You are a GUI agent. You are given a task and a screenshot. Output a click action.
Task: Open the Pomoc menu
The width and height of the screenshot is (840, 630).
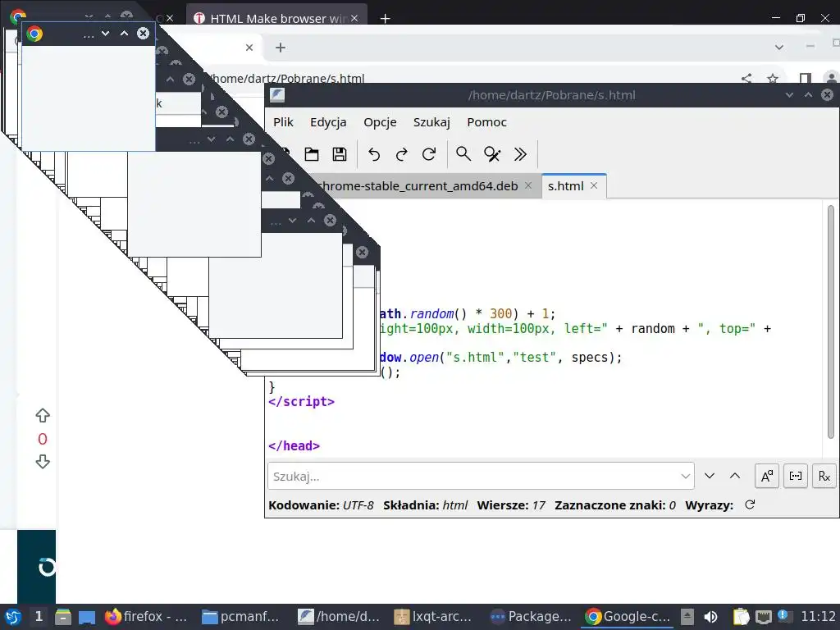pos(486,122)
